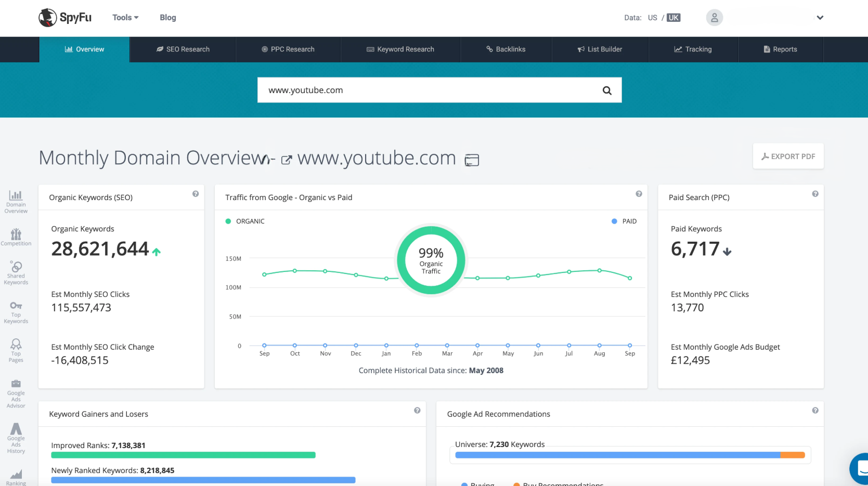868x486 pixels.
Task: Click the Improved Ranks green bar
Action: tap(183, 455)
